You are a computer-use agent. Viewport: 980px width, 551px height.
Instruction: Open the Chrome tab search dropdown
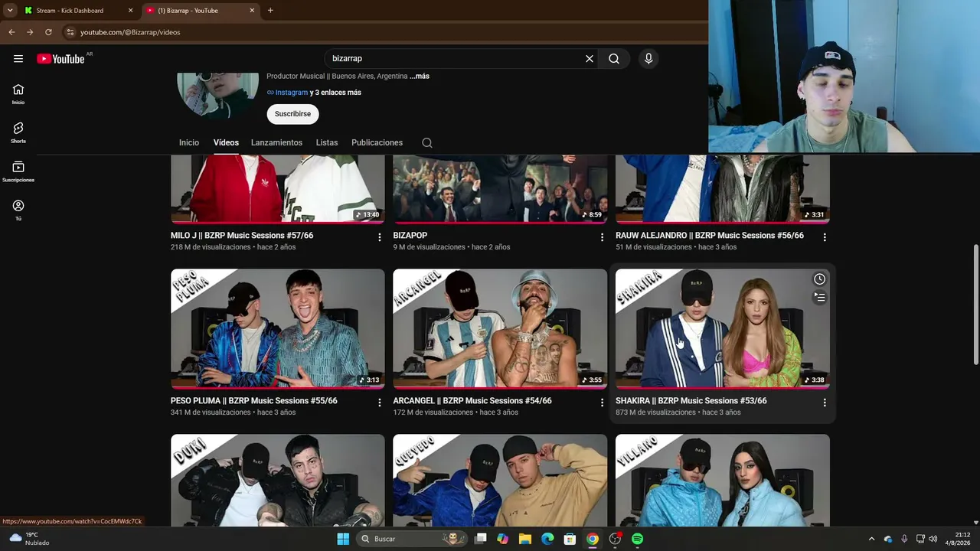tap(10, 11)
